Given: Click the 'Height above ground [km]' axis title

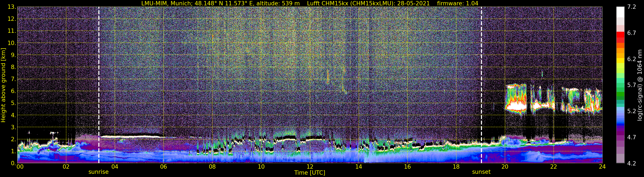Looking at the screenshot, I should (3, 85).
